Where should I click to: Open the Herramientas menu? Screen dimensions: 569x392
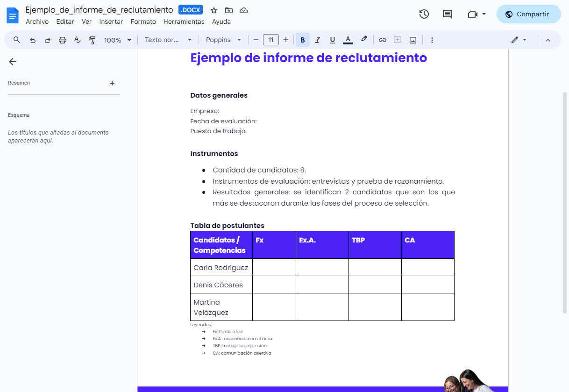point(184,21)
